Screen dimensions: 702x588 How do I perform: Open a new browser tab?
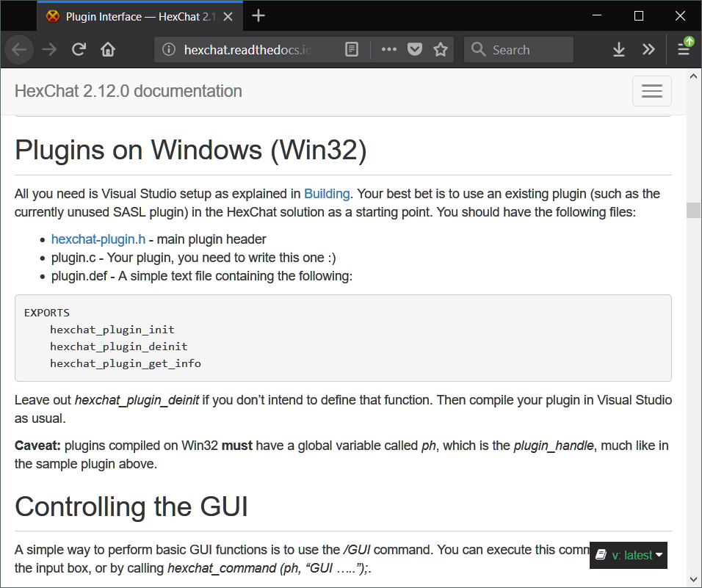tap(258, 16)
